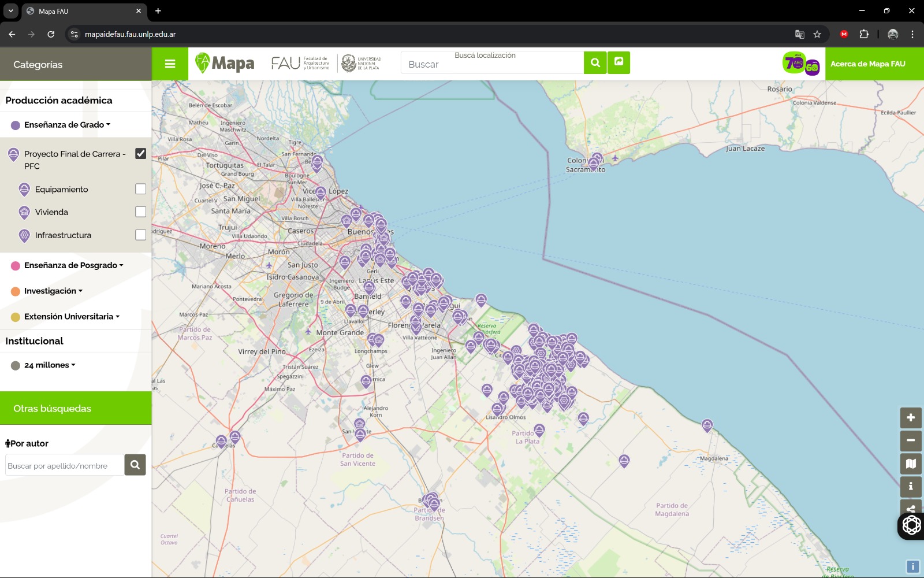The width and height of the screenshot is (924, 578).
Task: Click the search magnifier beside Buscar field
Action: (595, 63)
